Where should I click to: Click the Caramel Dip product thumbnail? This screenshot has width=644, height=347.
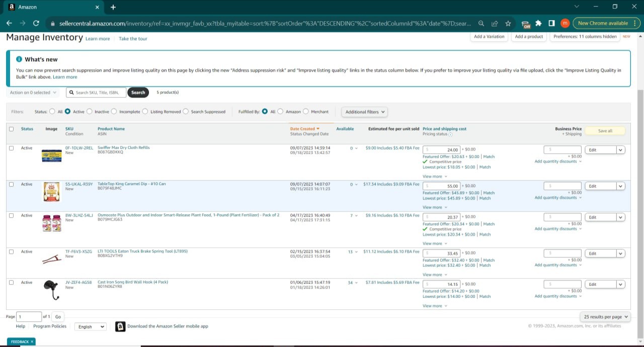[51, 192]
